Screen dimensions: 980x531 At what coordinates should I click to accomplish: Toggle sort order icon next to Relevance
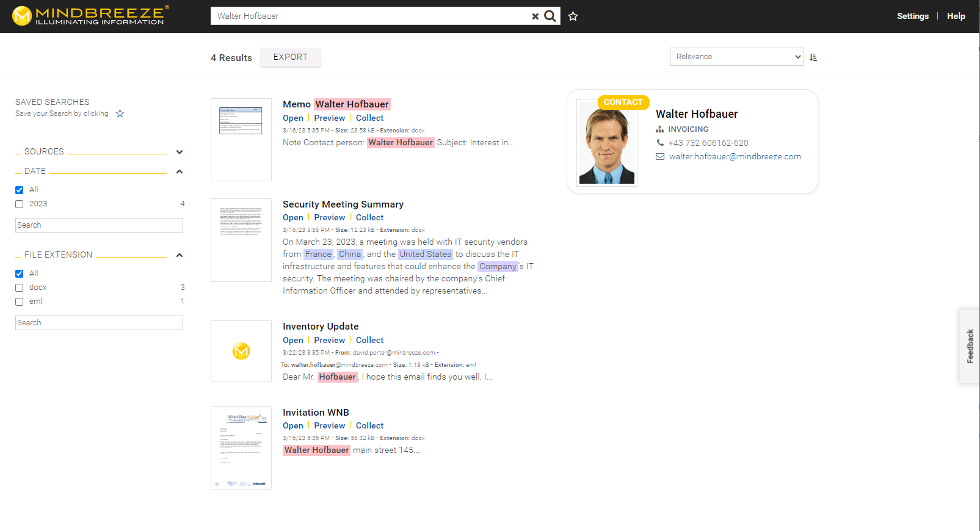point(813,57)
